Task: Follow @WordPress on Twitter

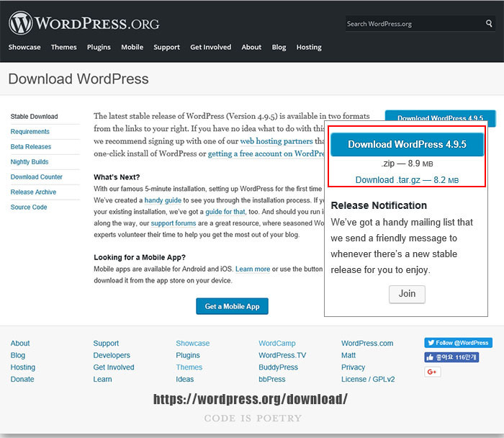Action: [x=458, y=343]
